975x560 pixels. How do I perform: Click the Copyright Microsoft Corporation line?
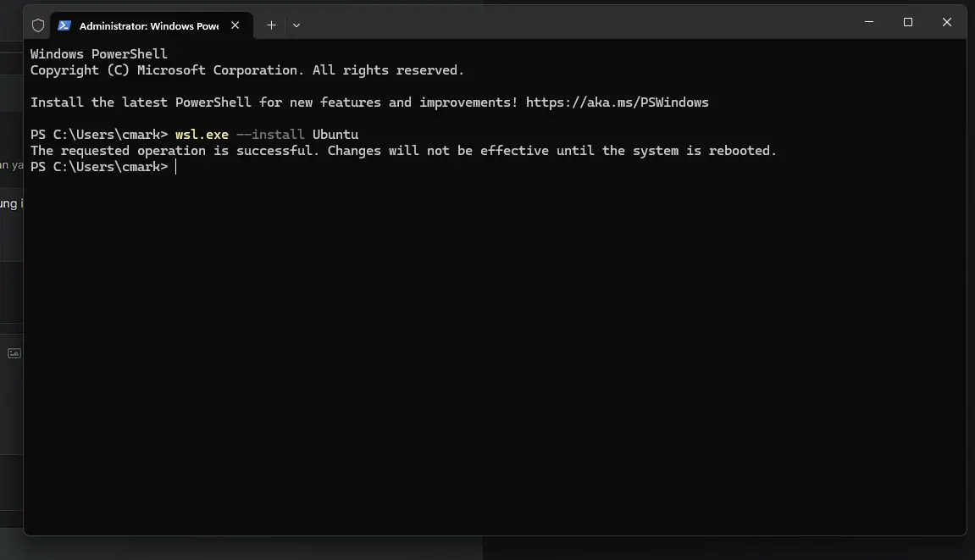(247, 70)
